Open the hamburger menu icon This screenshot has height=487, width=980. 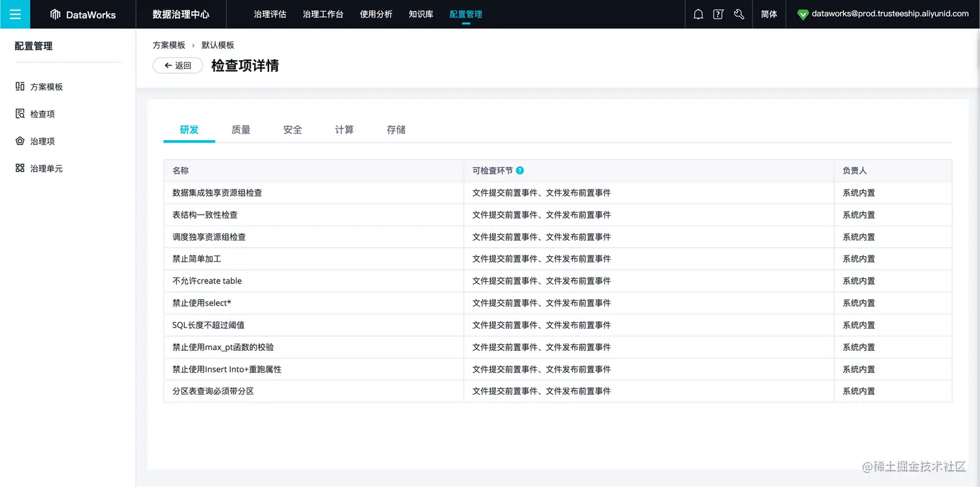point(15,14)
